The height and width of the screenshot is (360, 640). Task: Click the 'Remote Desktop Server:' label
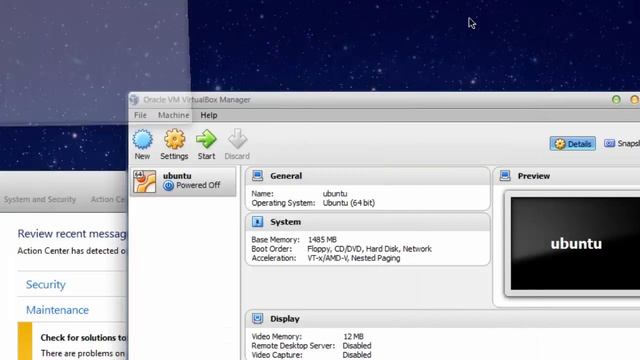coord(293,346)
